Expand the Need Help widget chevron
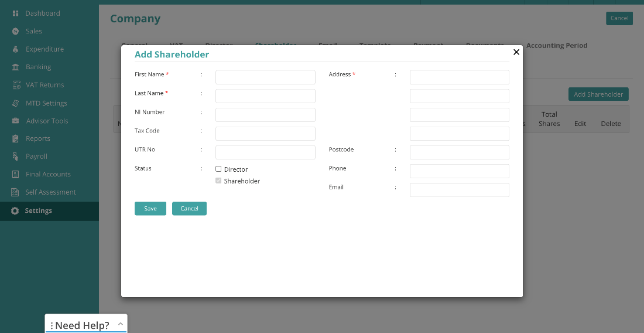 pyautogui.click(x=121, y=324)
